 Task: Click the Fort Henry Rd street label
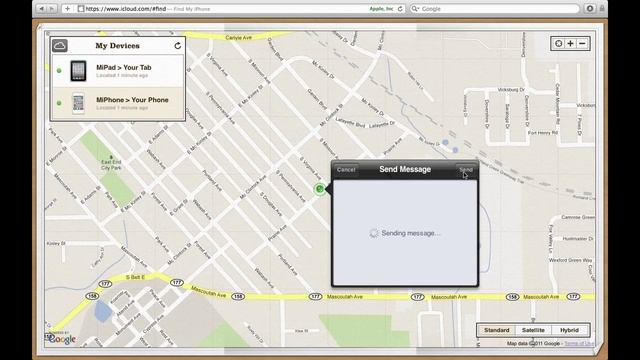542,133
